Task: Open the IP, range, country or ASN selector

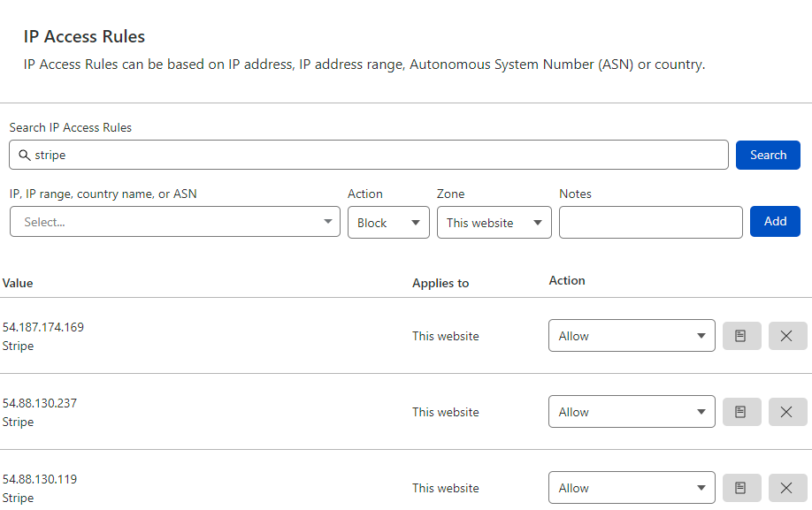Action: click(175, 222)
